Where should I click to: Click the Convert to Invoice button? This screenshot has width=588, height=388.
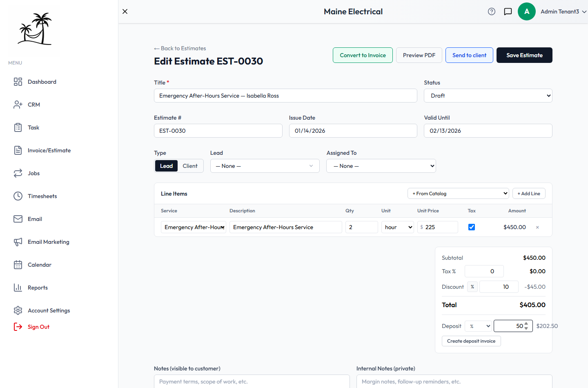pos(363,55)
